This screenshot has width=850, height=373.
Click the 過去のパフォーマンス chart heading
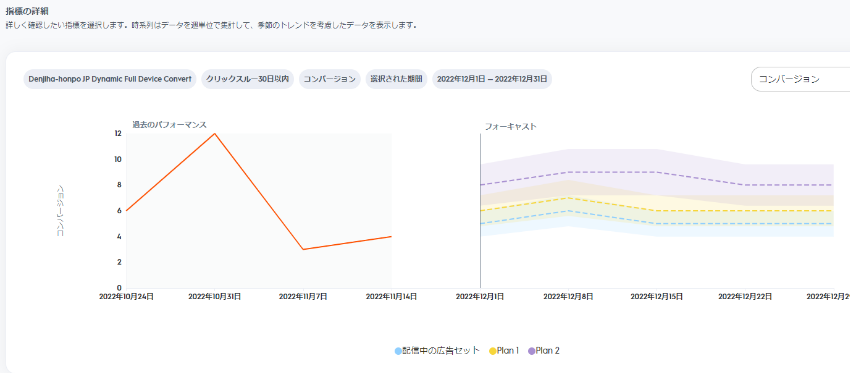pos(170,125)
